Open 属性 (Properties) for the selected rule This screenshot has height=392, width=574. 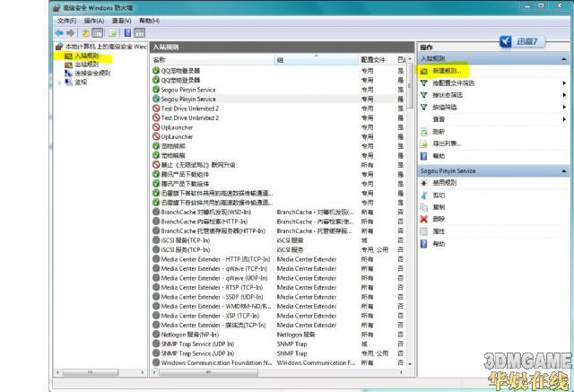point(439,231)
